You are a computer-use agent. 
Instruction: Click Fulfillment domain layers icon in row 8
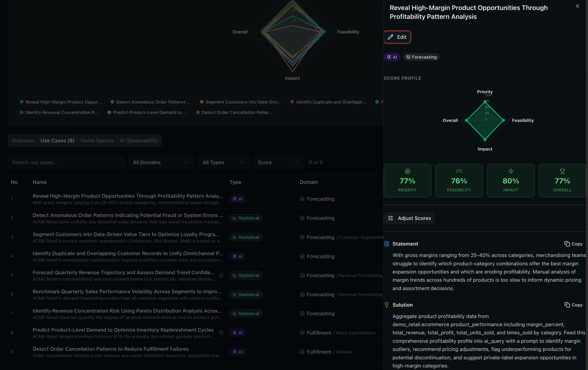tap(302, 333)
